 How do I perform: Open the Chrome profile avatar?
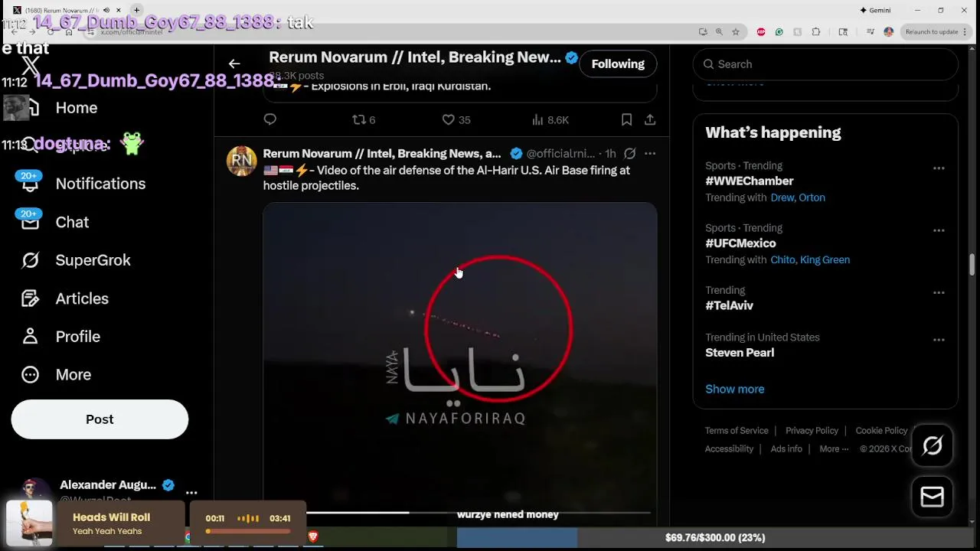point(889,31)
